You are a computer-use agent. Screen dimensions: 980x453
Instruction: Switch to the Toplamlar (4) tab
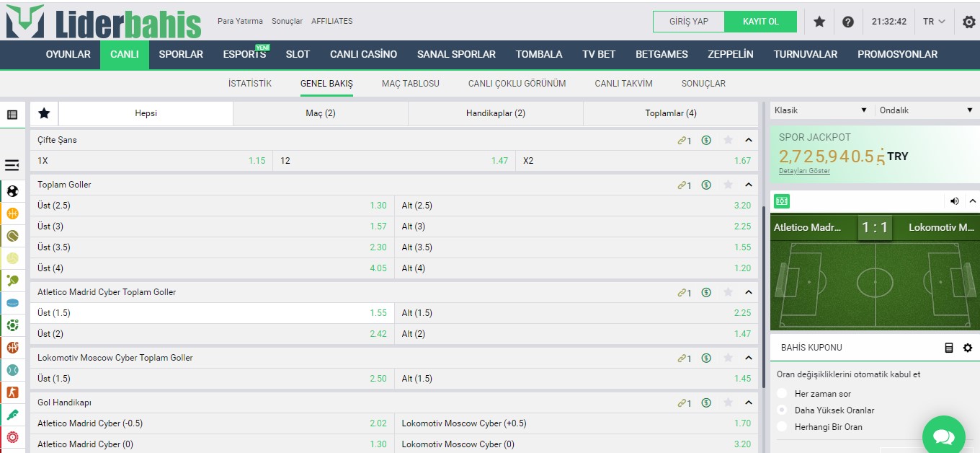click(671, 113)
